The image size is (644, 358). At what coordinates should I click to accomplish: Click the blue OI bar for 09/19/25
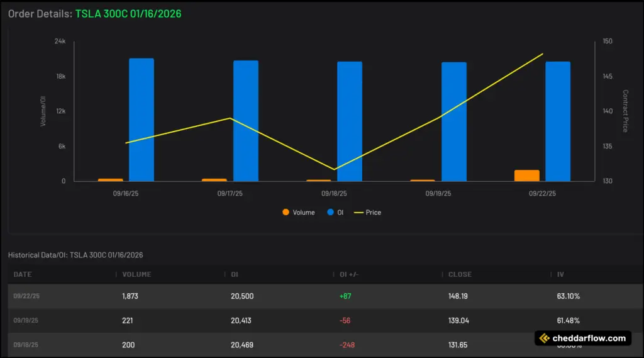point(454,121)
